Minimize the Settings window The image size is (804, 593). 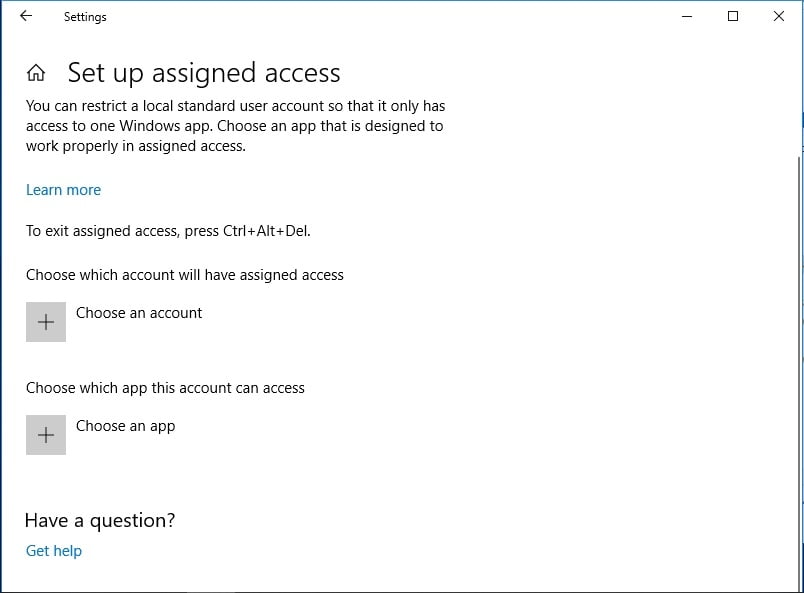tap(687, 16)
